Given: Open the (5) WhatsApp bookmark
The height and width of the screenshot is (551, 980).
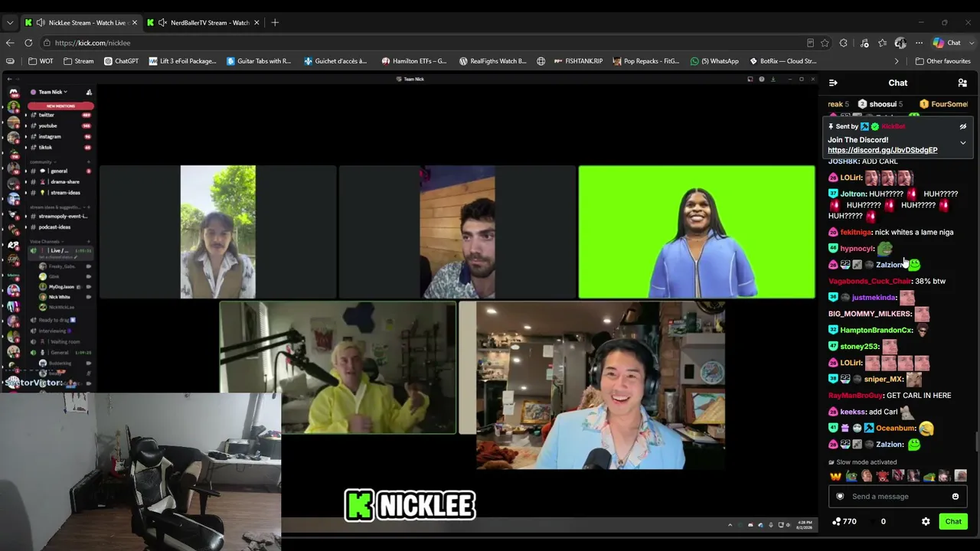Looking at the screenshot, I should 714,61.
